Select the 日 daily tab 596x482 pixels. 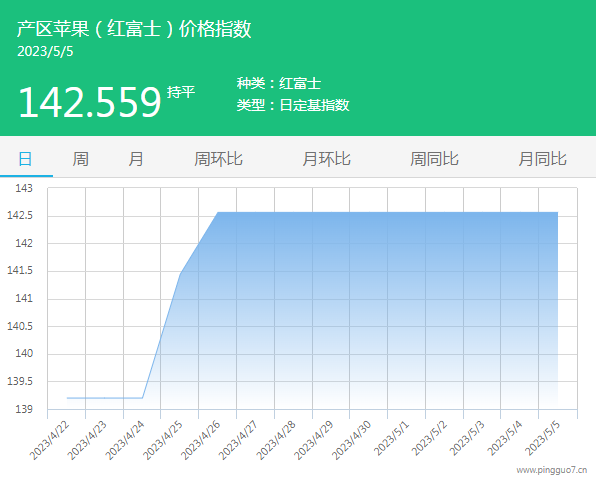[25, 159]
